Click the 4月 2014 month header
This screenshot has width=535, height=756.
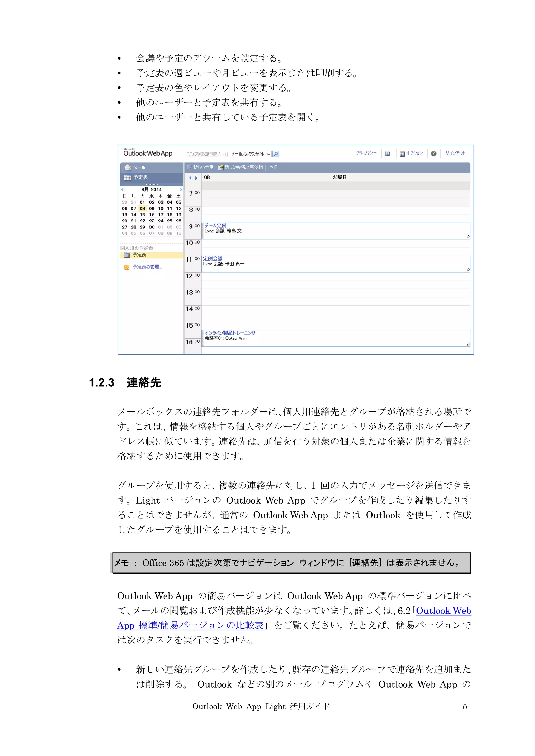(x=152, y=189)
